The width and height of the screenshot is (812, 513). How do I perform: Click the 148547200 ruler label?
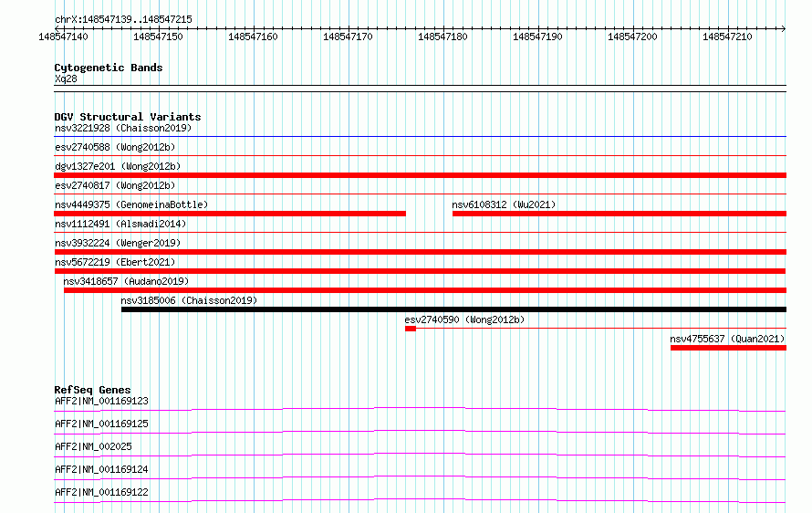coord(632,37)
